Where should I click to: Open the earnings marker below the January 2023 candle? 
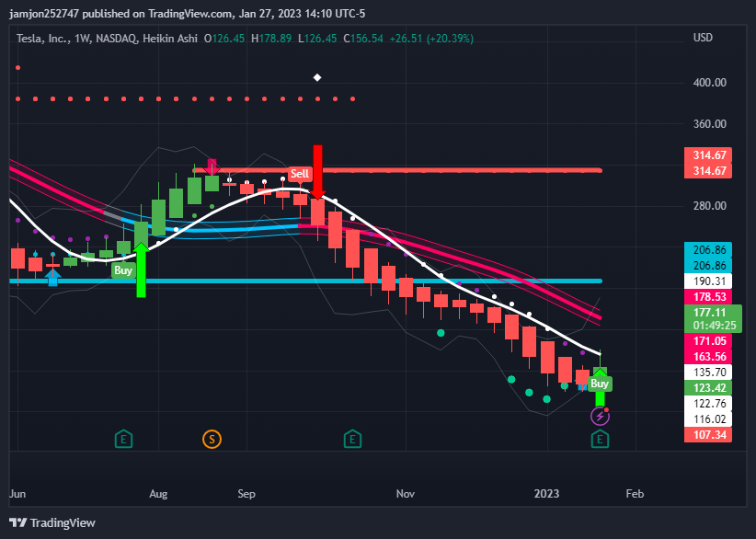coord(600,439)
